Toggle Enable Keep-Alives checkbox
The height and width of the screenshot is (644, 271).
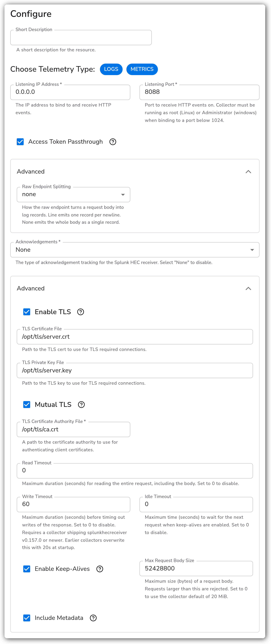[x=27, y=569]
